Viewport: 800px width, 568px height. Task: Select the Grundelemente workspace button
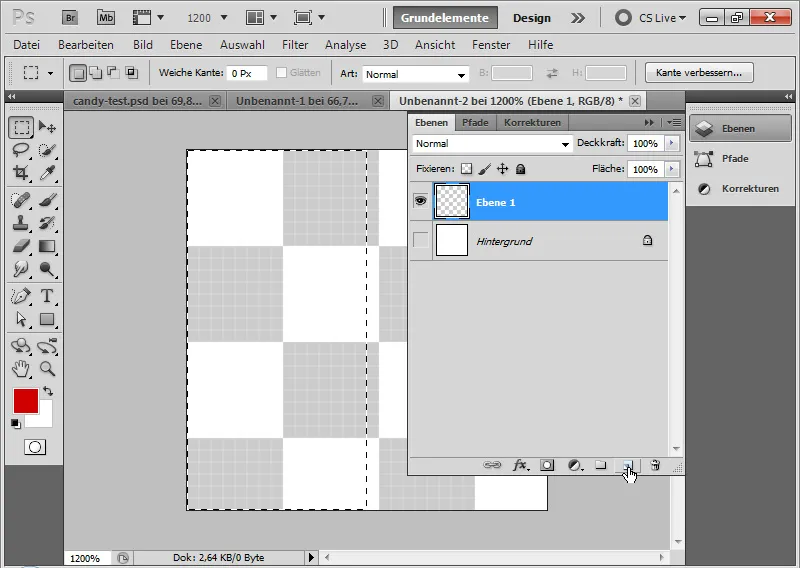[445, 18]
